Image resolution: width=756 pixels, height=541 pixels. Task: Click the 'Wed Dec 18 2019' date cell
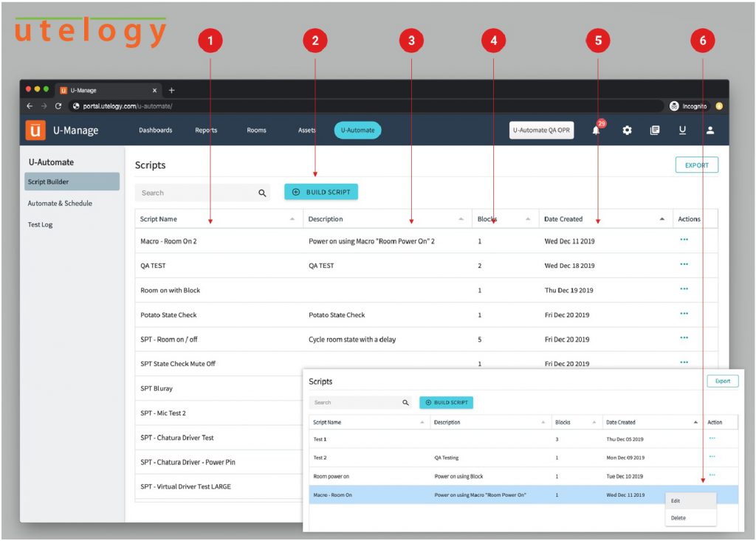pos(569,266)
